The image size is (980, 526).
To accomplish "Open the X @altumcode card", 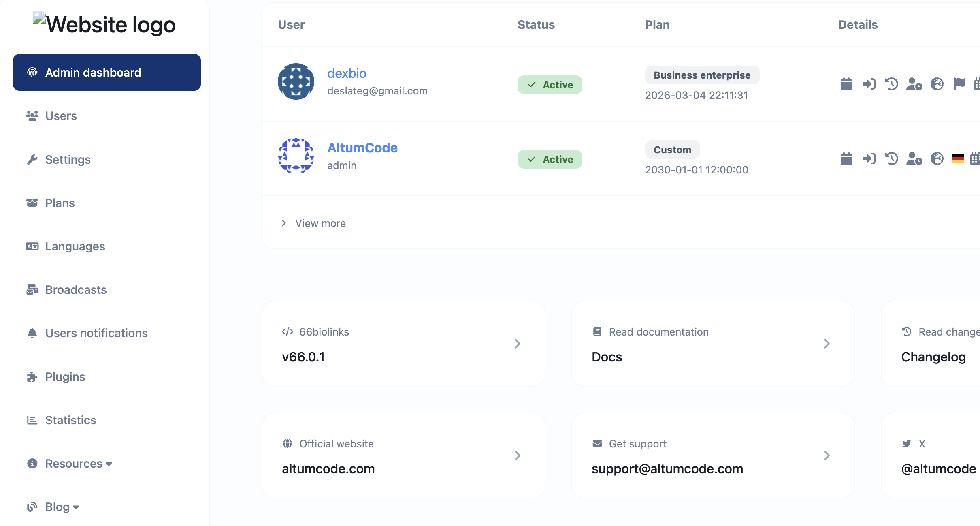I will tap(931, 455).
